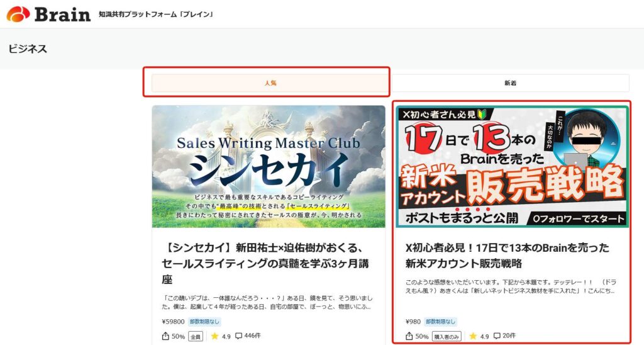The width and height of the screenshot is (644, 345).
Task: Click description starting 「この醜いデブは
Action: [267, 302]
